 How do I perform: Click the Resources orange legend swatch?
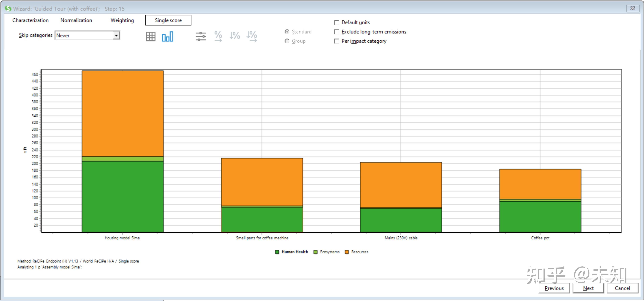347,252
